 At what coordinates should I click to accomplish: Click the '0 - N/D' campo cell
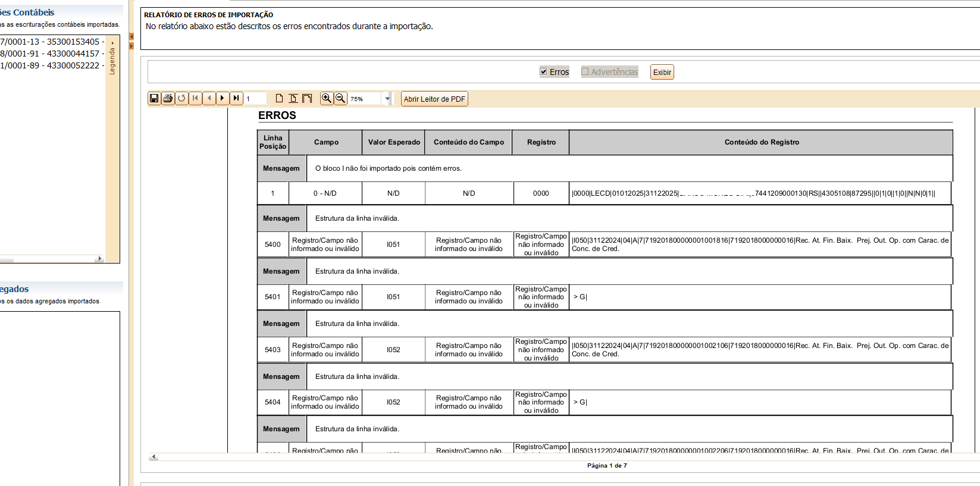[x=325, y=193]
